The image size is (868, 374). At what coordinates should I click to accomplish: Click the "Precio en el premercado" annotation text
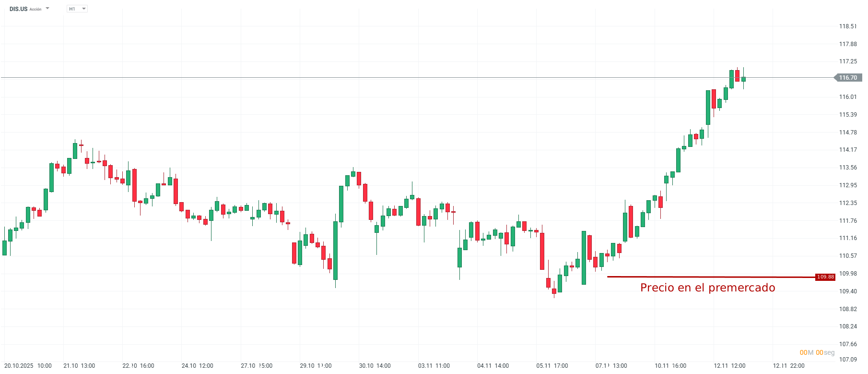(707, 288)
